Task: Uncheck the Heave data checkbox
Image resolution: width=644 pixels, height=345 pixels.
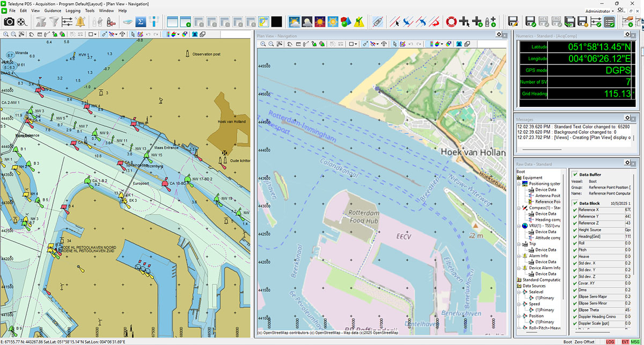Action: [x=575, y=257]
